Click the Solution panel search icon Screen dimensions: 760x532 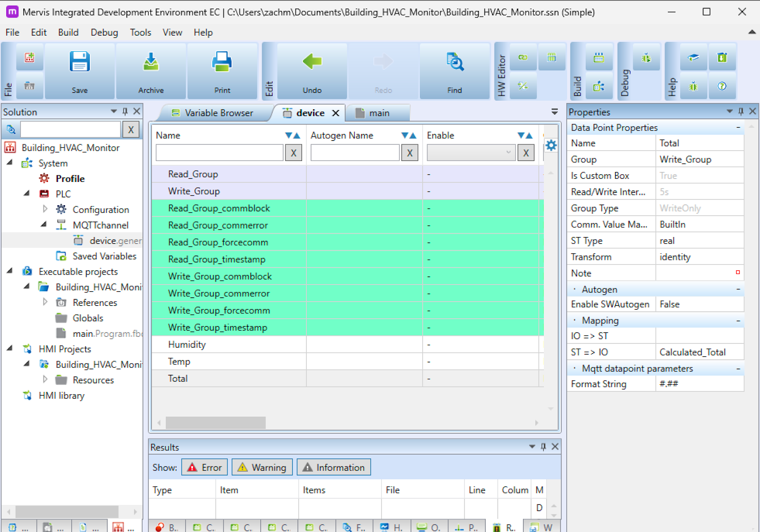(11, 129)
